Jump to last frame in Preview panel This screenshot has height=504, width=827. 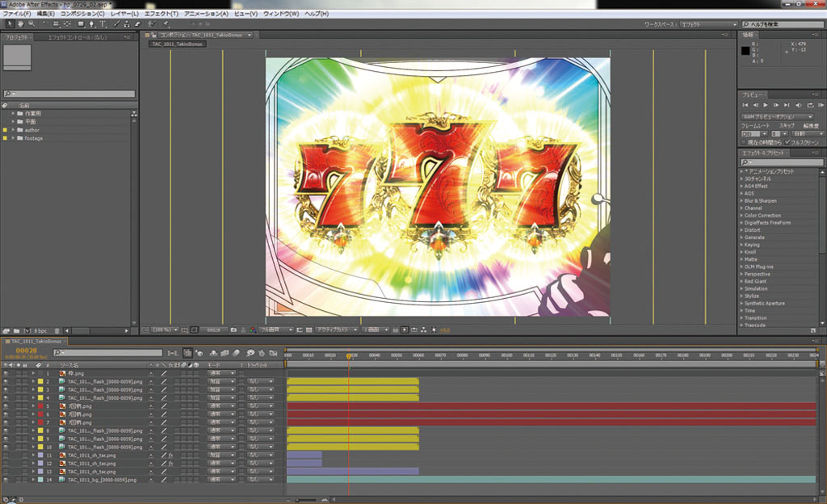787,105
